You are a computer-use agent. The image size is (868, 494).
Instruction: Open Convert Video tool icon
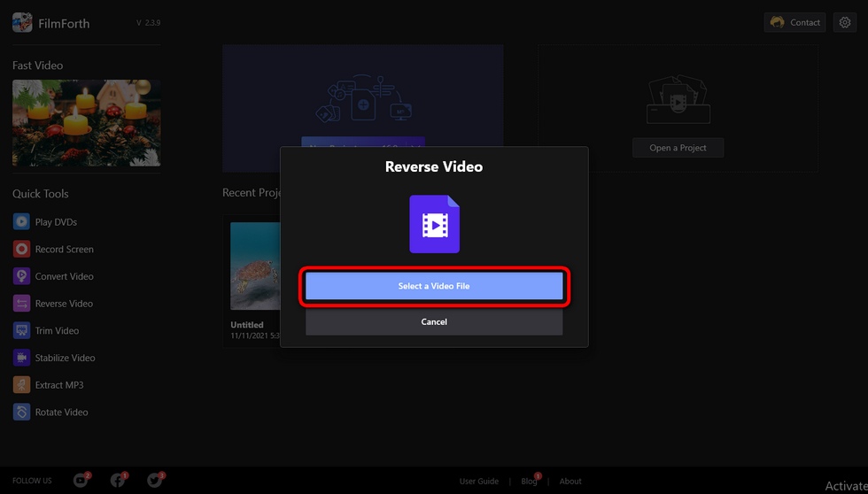(21, 276)
